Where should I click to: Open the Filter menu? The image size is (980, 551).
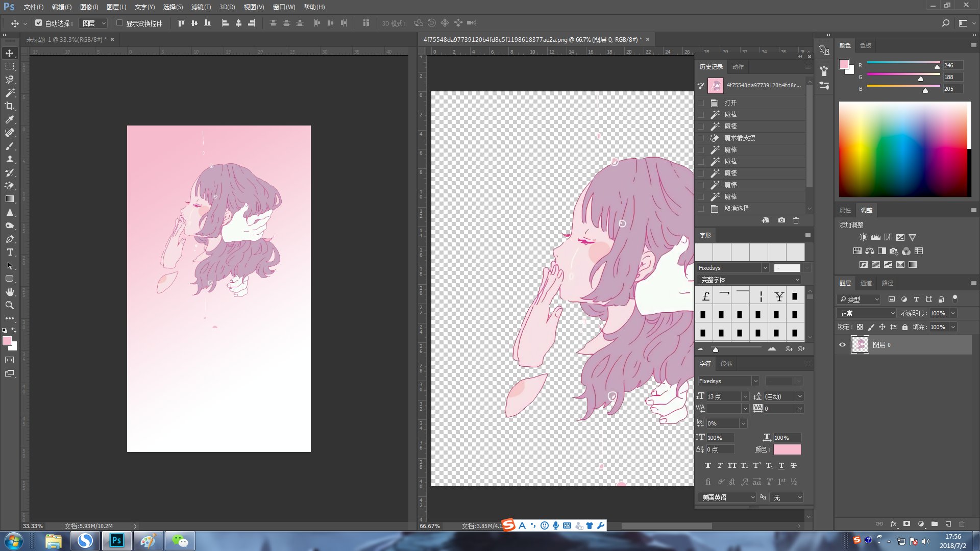click(201, 7)
